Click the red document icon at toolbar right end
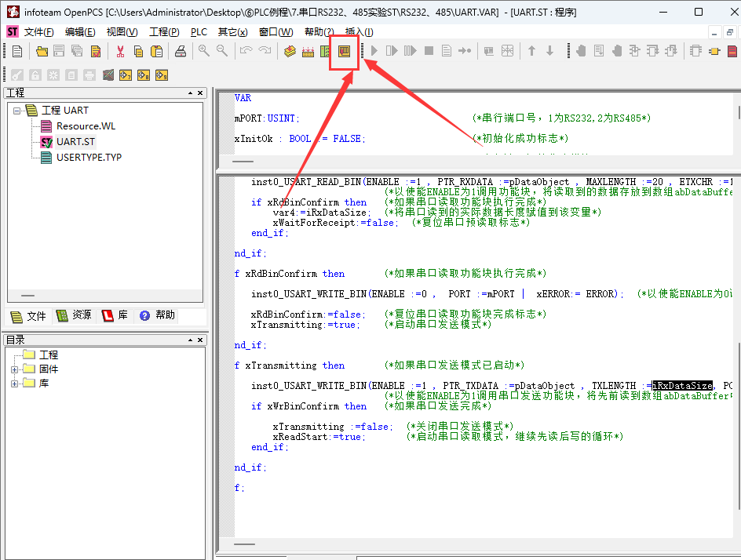Viewport: 741px width, 560px height. pos(732,51)
